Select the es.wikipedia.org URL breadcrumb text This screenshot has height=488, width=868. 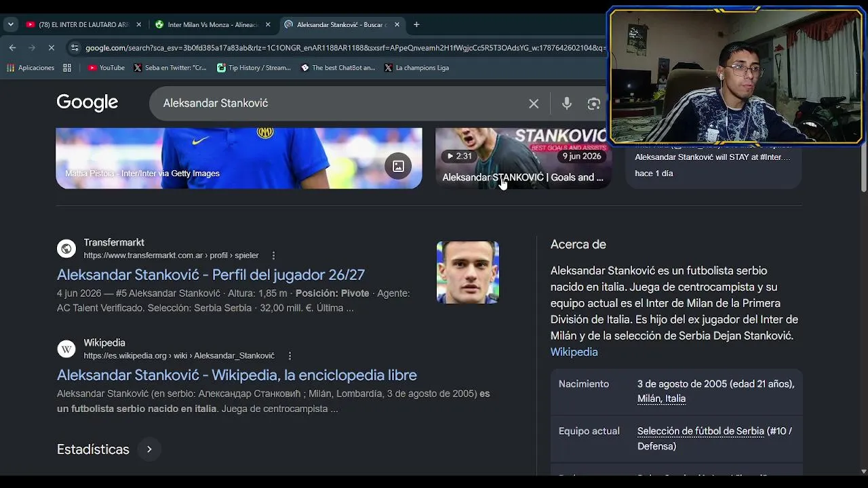[x=179, y=356]
